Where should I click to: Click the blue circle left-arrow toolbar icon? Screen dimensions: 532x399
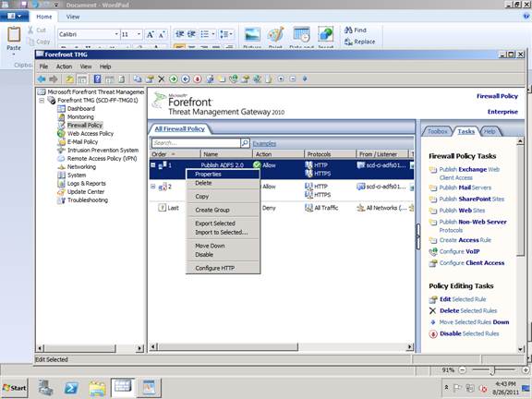pos(186,79)
